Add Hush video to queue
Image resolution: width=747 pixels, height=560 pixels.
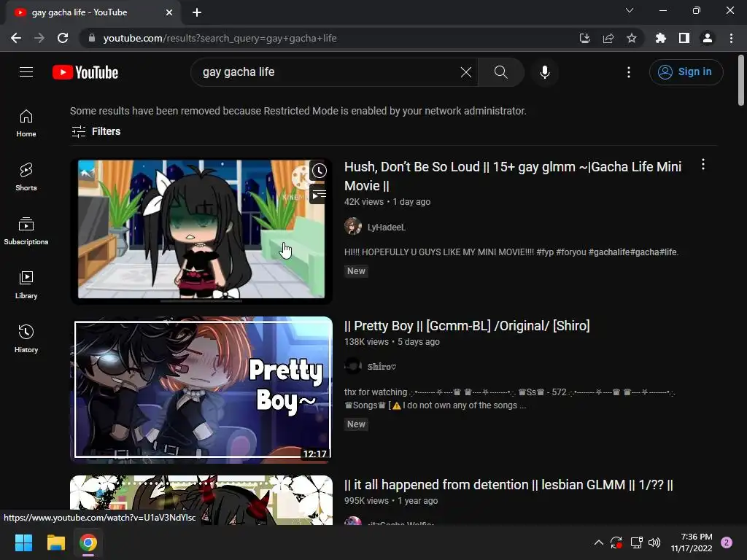[x=319, y=194]
